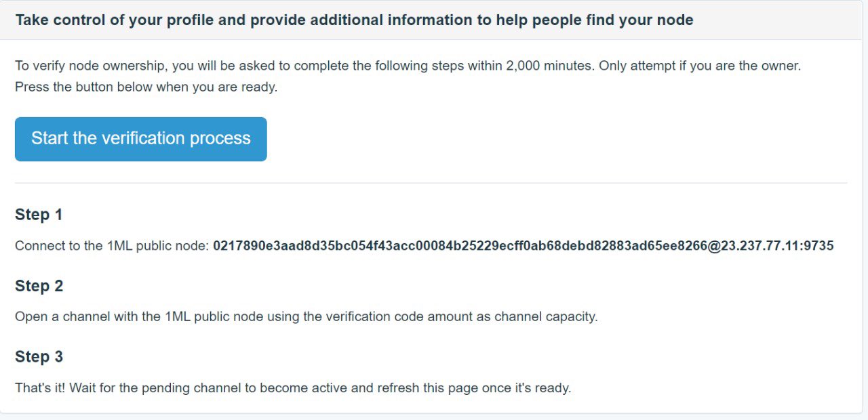Click the horizontal divider below the button
The image size is (868, 420).
tap(431, 183)
